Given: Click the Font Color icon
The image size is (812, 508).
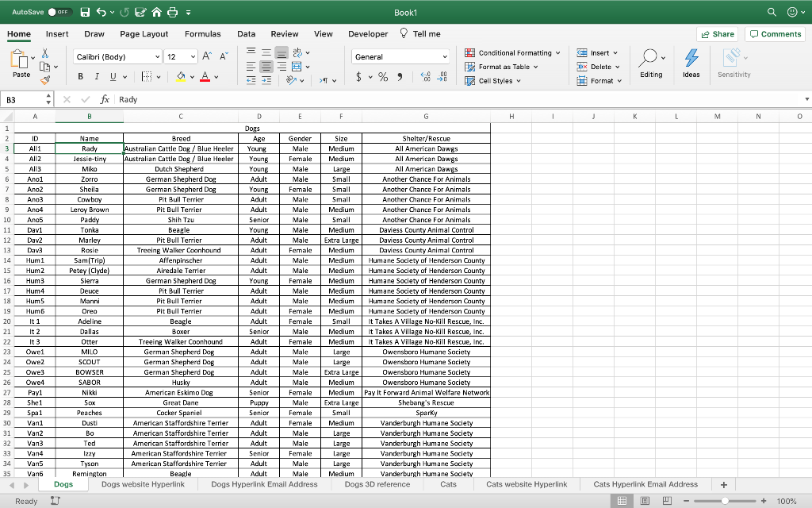Looking at the screenshot, I should [205, 77].
